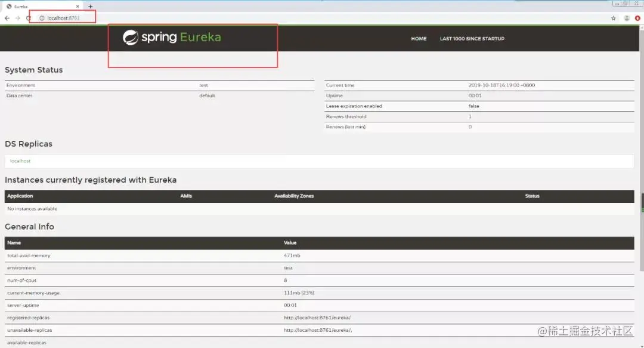Click the Renews (last min) label
Image resolution: width=644 pixels, height=348 pixels.
click(x=346, y=127)
